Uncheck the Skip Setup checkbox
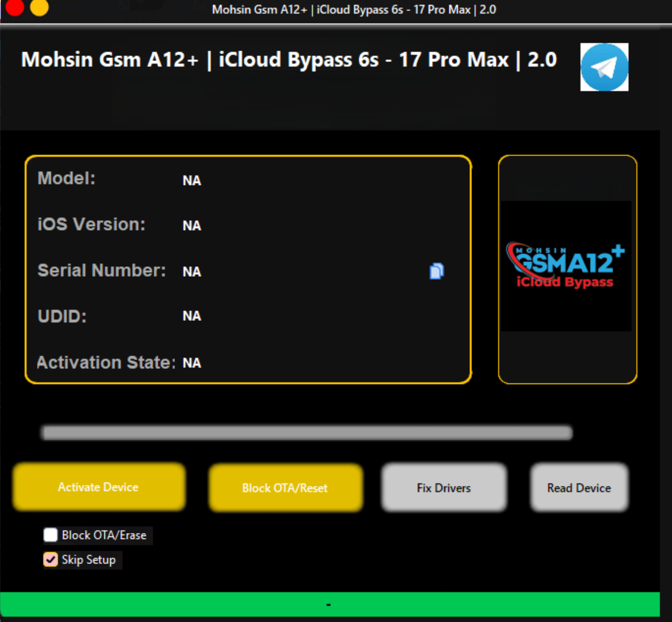Screen dimensions: 672x622 coord(51,559)
